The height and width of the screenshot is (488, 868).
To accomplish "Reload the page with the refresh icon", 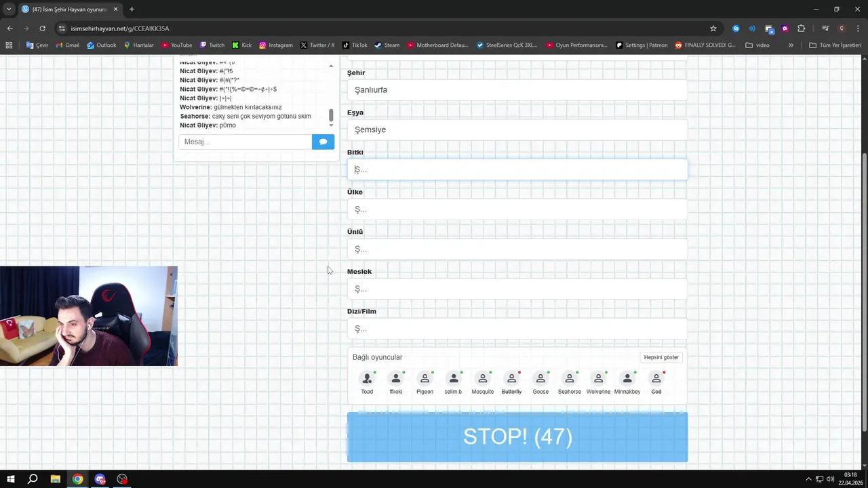I will pyautogui.click(x=42, y=28).
